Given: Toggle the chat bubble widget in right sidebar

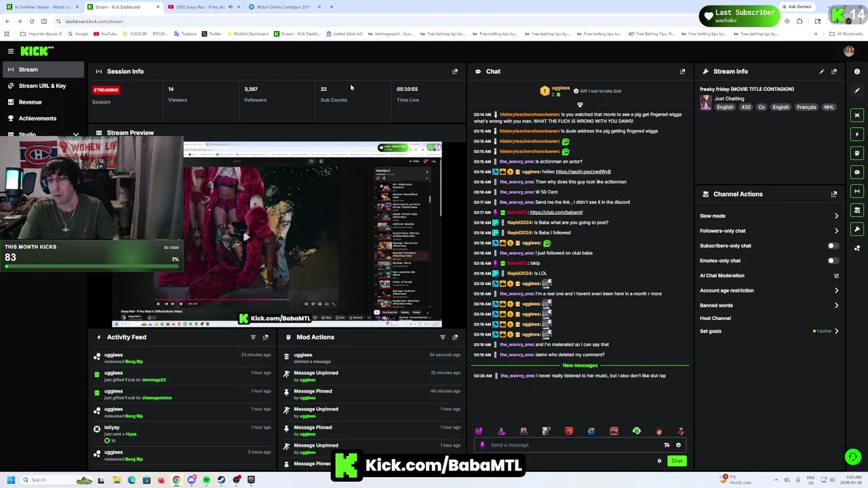Looking at the screenshot, I should tap(857, 172).
